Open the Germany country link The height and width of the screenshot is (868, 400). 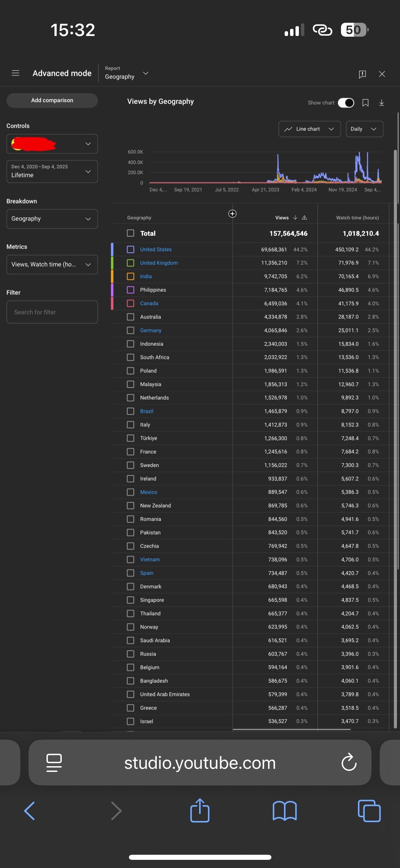click(x=151, y=330)
